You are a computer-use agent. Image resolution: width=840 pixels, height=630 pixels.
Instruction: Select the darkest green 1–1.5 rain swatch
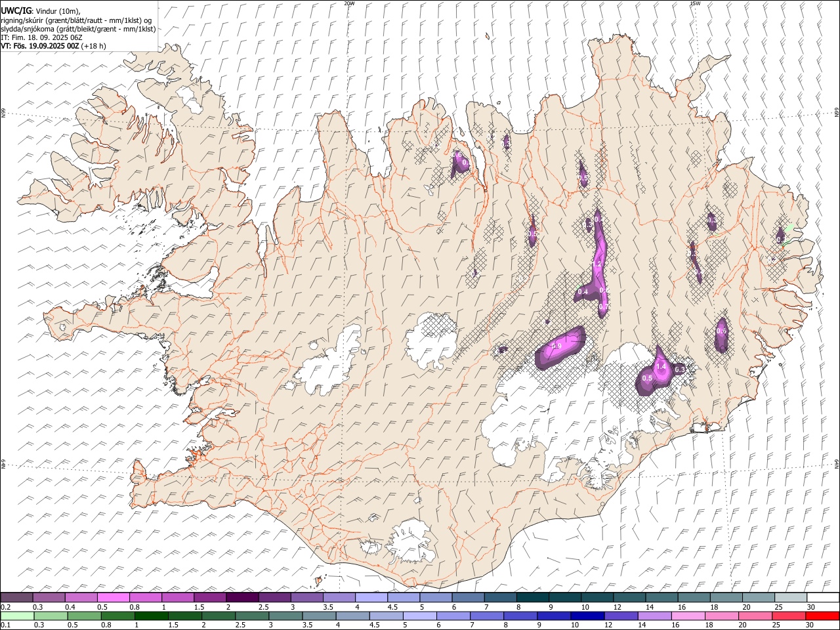click(151, 616)
